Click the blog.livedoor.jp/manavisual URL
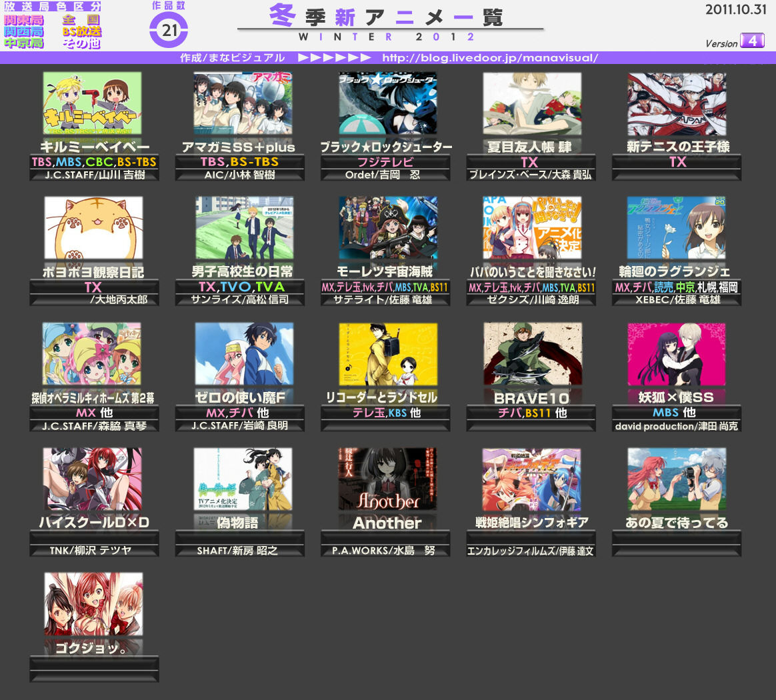The image size is (776, 700). pyautogui.click(x=490, y=58)
